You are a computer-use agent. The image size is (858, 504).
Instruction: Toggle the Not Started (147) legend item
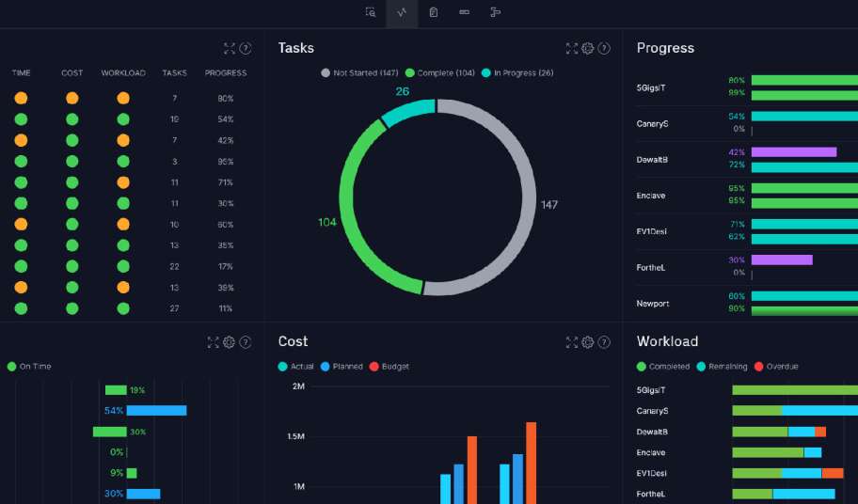point(360,73)
